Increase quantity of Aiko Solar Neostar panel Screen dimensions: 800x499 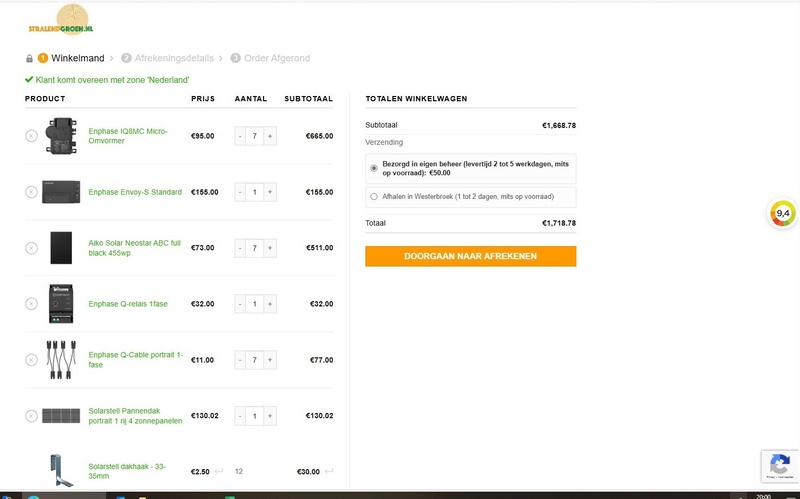tap(270, 248)
